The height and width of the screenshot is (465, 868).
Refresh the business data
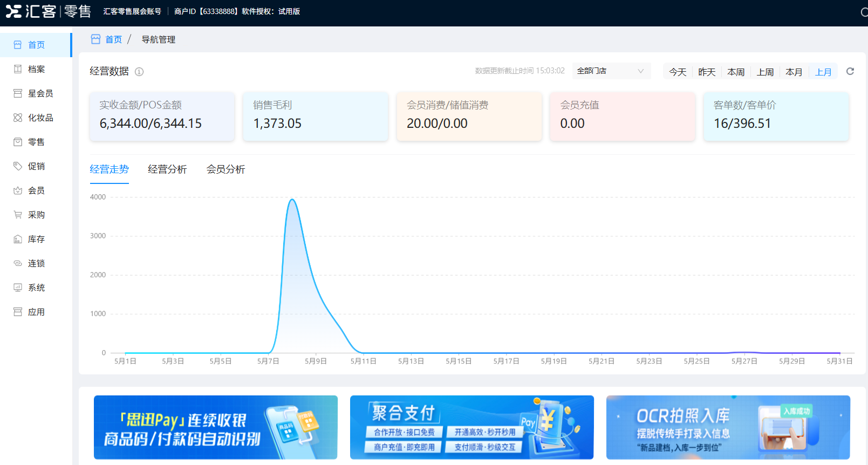click(850, 71)
